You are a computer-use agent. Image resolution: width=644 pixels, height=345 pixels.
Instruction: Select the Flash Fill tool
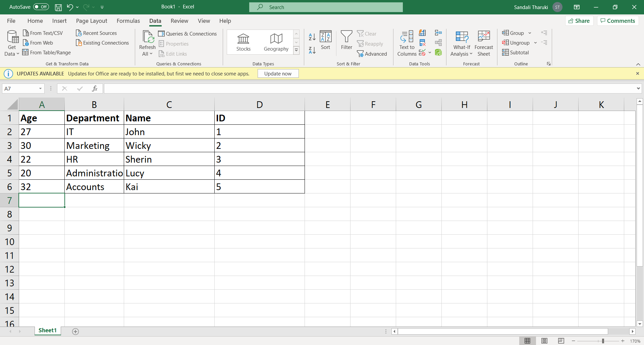click(422, 33)
